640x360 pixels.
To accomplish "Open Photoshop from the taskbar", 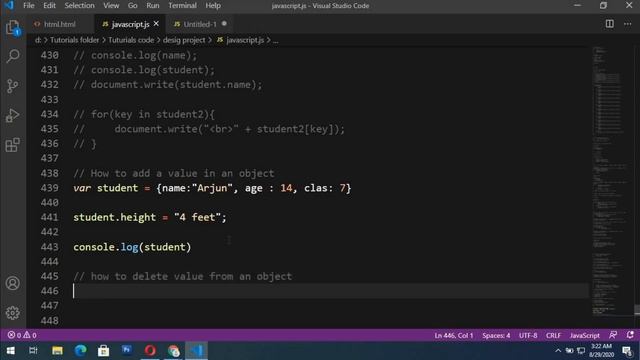I will pyautogui.click(x=127, y=350).
